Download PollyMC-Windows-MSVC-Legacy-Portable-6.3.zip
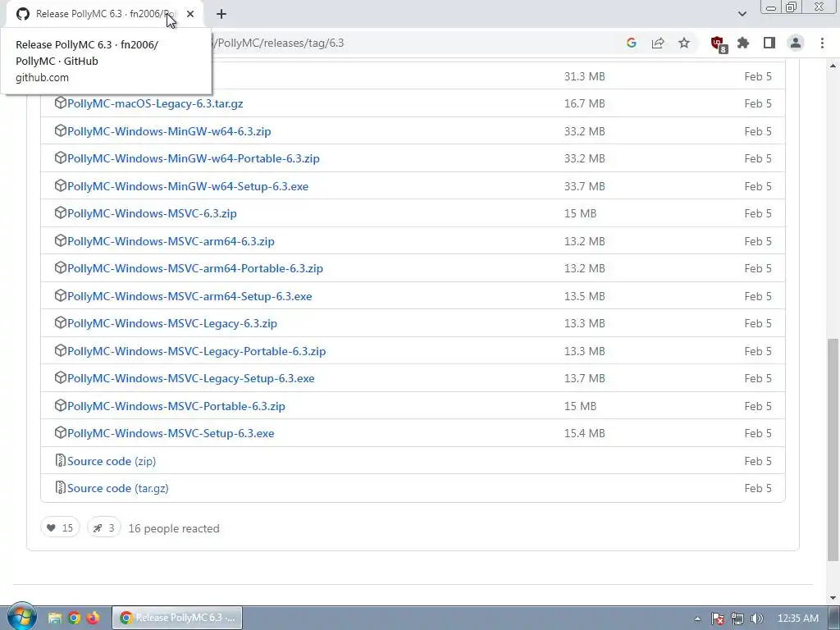 (x=196, y=351)
